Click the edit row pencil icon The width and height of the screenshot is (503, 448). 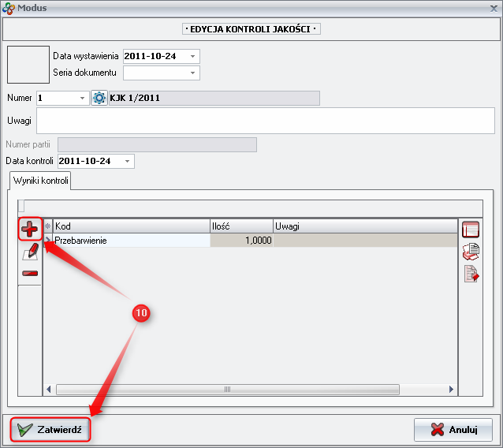30,252
